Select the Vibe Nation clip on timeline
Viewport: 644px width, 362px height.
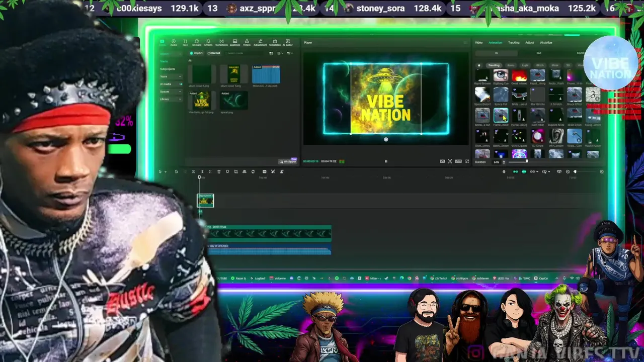click(x=205, y=201)
